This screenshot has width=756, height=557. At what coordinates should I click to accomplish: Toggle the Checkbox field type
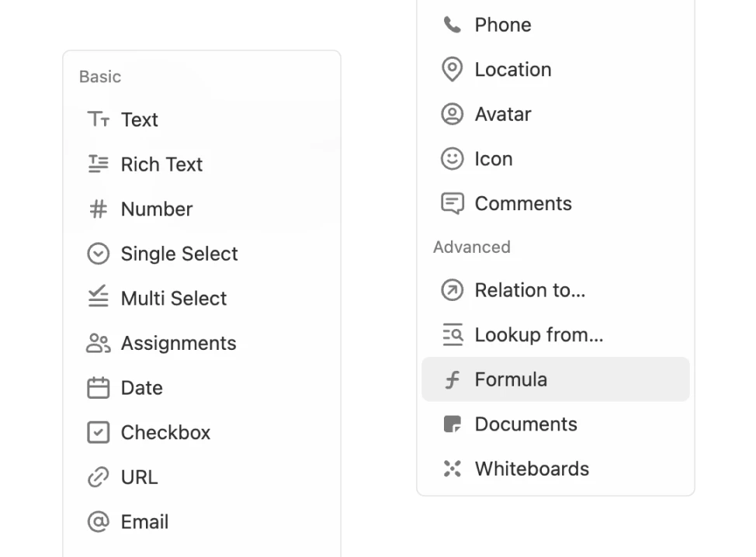click(x=98, y=432)
